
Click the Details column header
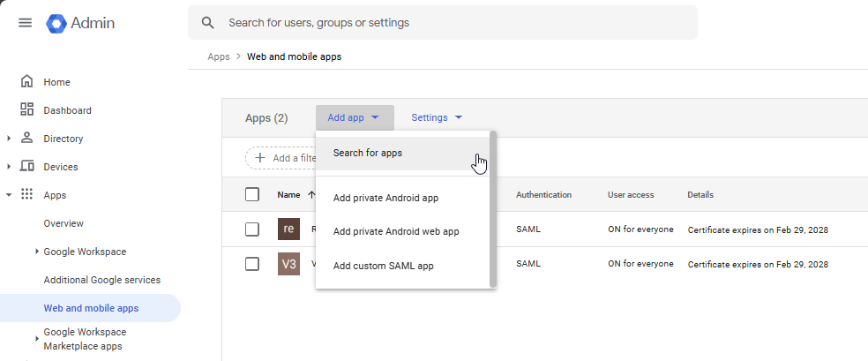[x=700, y=195]
